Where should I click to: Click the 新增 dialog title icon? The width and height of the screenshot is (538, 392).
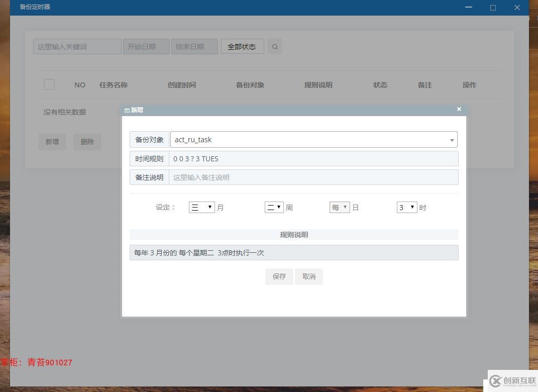point(127,110)
